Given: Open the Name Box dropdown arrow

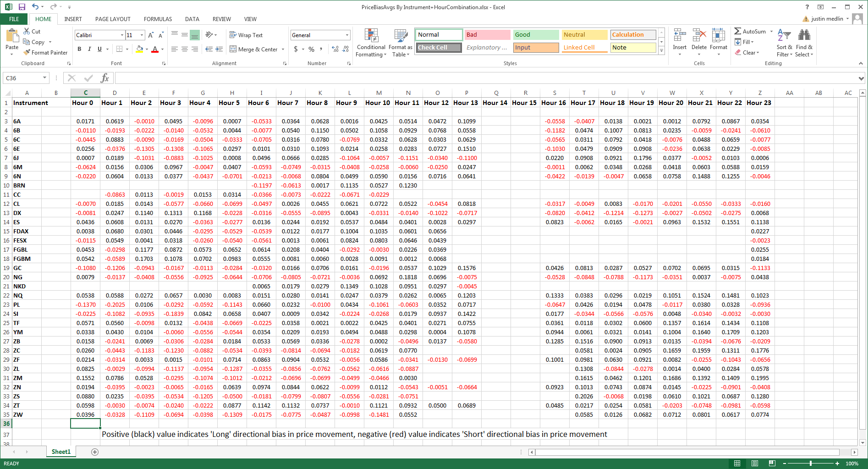Looking at the screenshot, I should coord(44,78).
